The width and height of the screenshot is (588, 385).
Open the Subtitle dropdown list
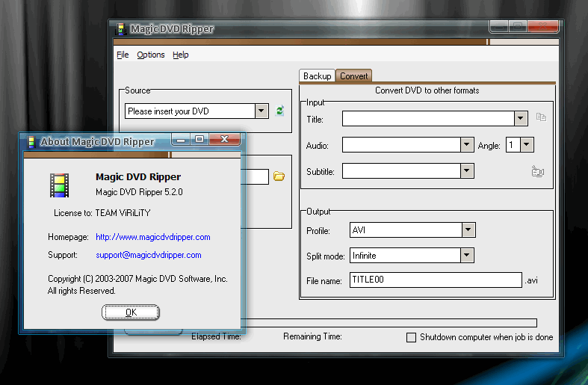[x=466, y=170]
